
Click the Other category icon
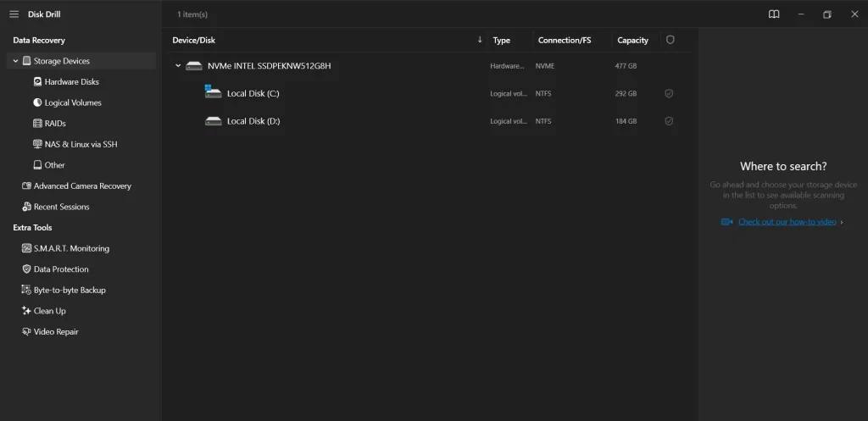tap(37, 165)
